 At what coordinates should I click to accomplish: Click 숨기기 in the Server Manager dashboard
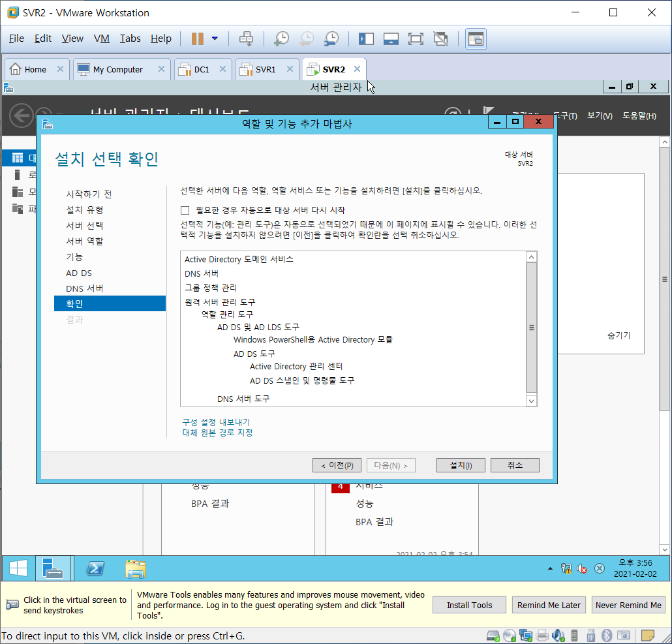click(x=619, y=335)
